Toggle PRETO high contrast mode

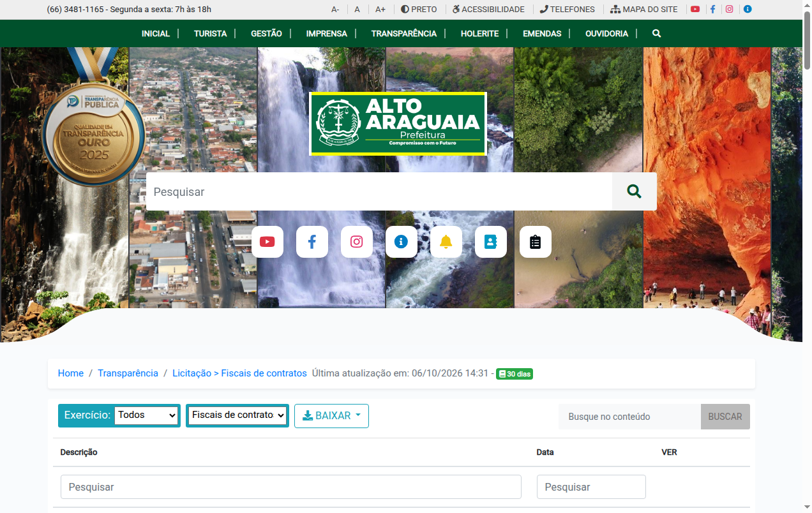[419, 10]
